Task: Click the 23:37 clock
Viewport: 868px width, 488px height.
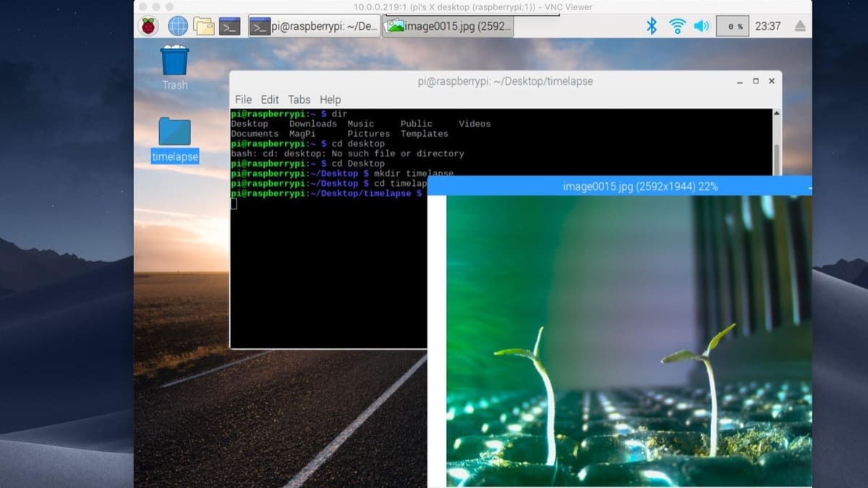Action: tap(767, 26)
